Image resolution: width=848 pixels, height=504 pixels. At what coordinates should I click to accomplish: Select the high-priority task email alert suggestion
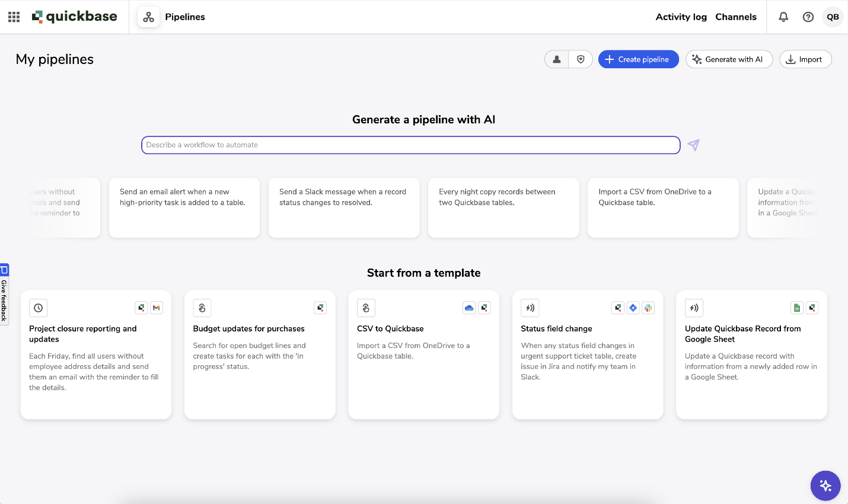click(184, 208)
